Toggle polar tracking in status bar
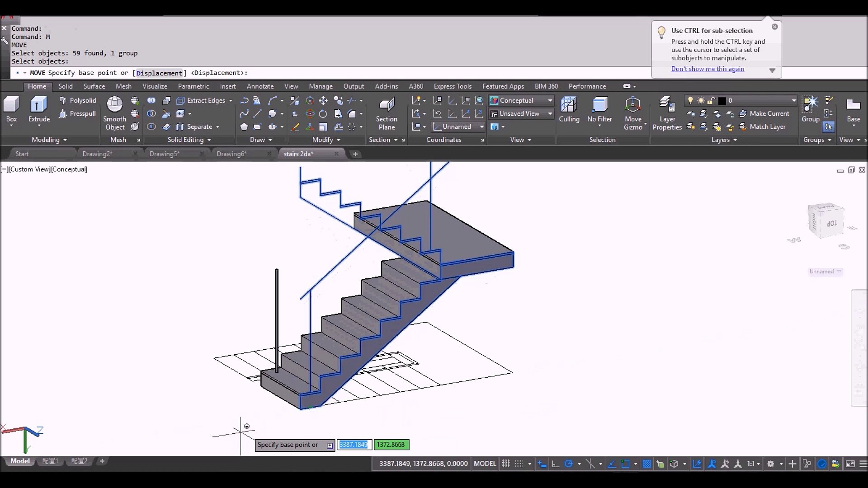Viewport: 868px width, 488px height. [x=569, y=464]
